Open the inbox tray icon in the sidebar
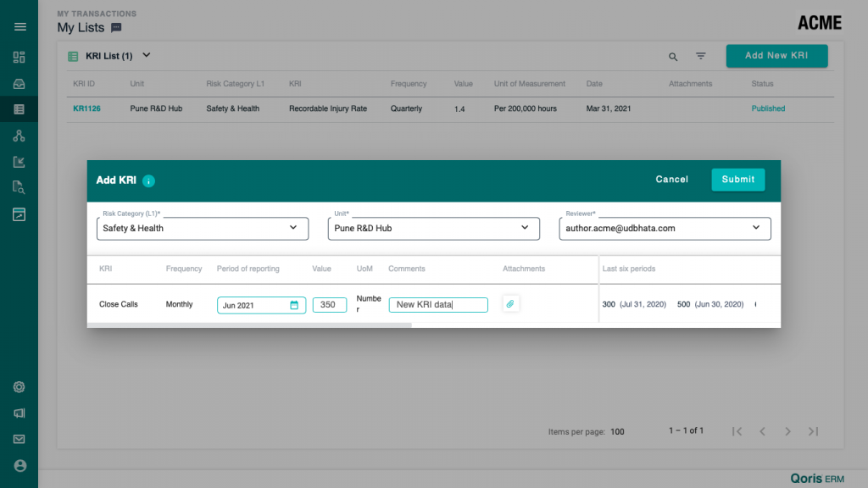 (x=19, y=84)
